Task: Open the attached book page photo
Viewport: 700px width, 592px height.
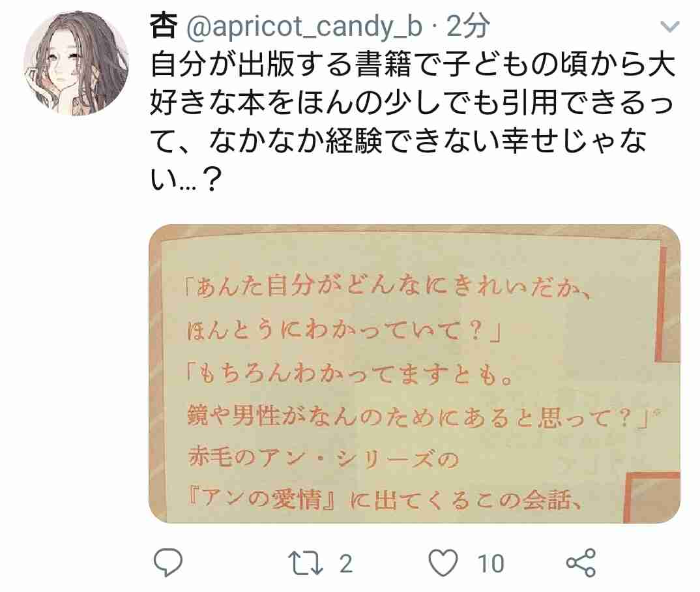Action: [x=415, y=374]
